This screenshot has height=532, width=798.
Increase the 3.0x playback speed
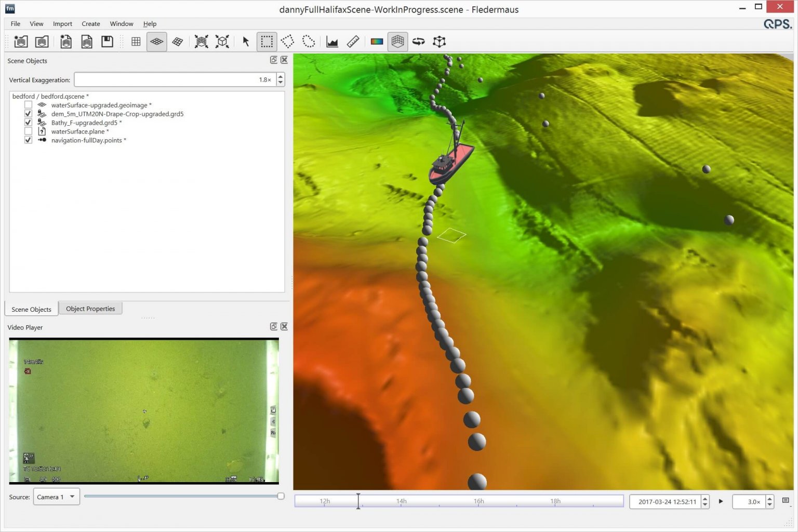(x=769, y=498)
